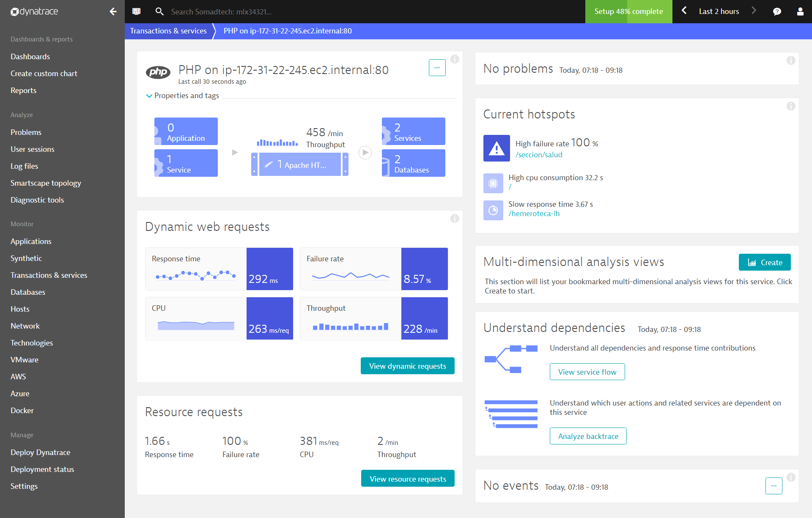This screenshot has height=518, width=812.
Task: Open the dashboard grid icon in top bar
Action: (x=136, y=11)
